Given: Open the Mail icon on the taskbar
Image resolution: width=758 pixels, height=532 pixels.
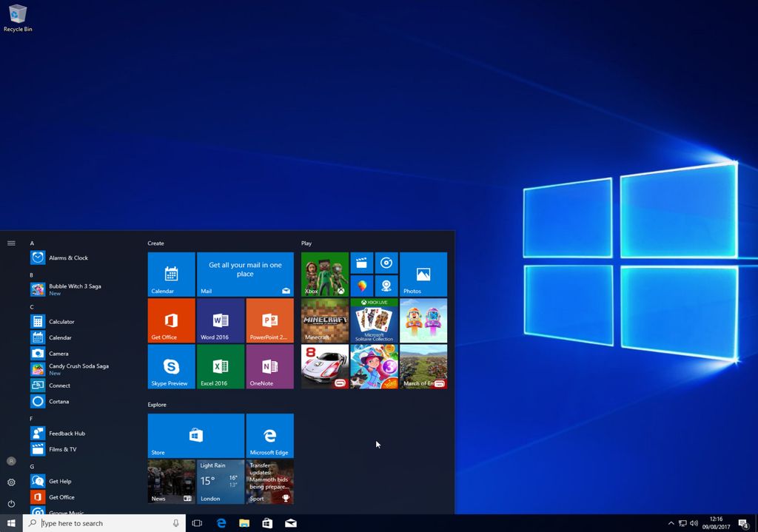Looking at the screenshot, I should [x=290, y=523].
